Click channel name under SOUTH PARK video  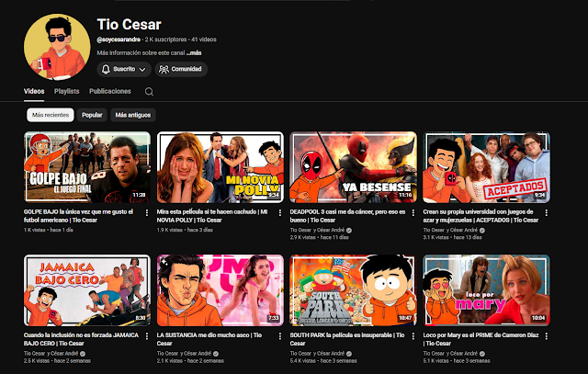tap(317, 354)
